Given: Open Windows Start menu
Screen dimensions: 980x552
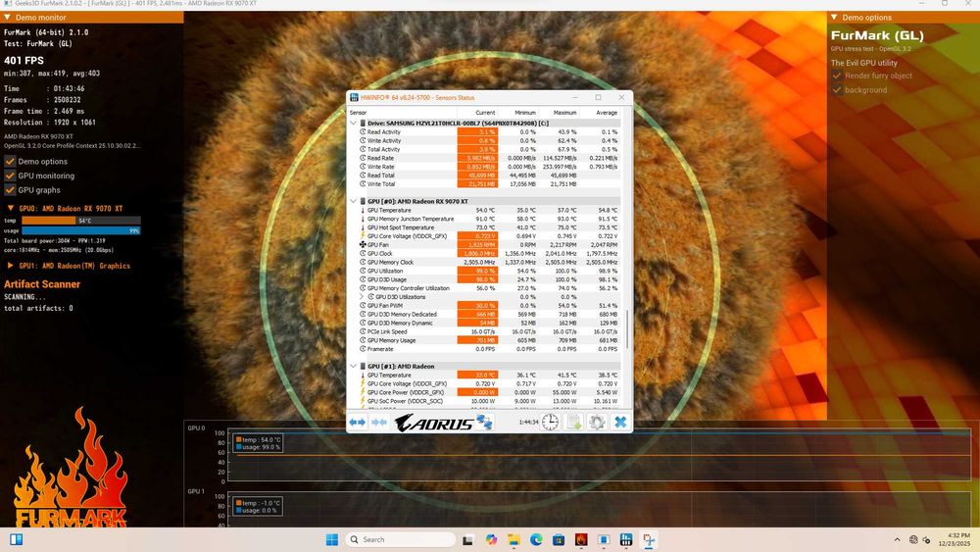Looking at the screenshot, I should [332, 539].
